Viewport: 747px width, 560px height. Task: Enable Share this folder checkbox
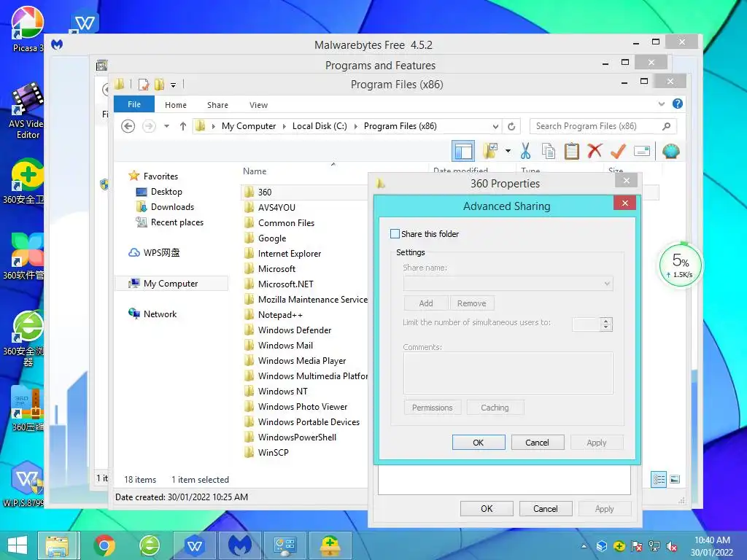coord(395,234)
